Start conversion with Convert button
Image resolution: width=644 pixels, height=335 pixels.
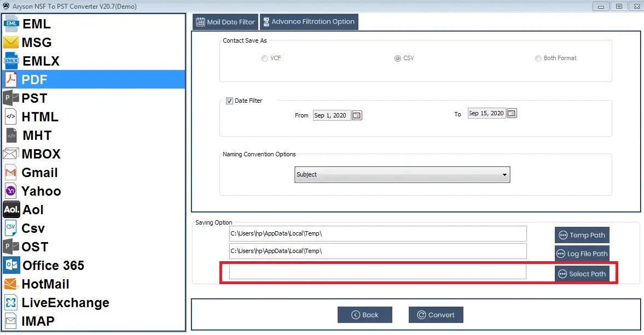pos(436,315)
